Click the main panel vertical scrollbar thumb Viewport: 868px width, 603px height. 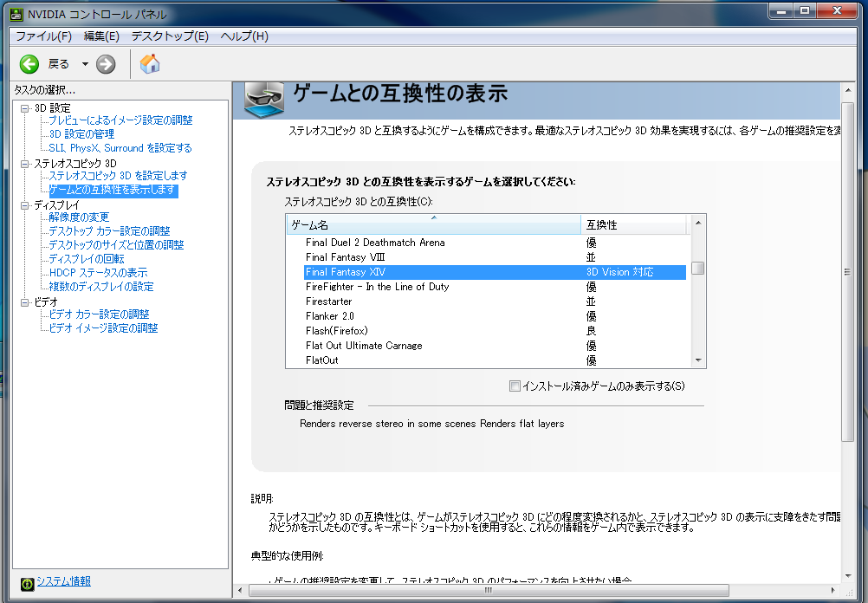[x=848, y=272]
